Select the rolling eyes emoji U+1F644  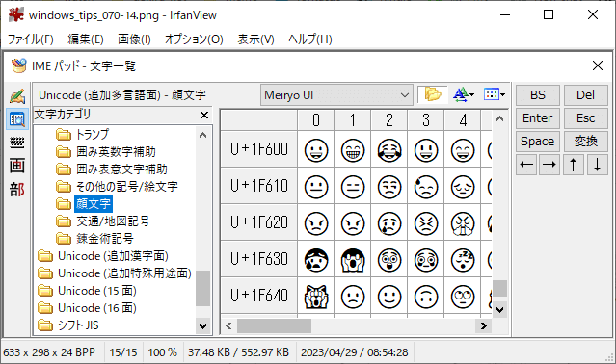pyautogui.click(x=463, y=297)
